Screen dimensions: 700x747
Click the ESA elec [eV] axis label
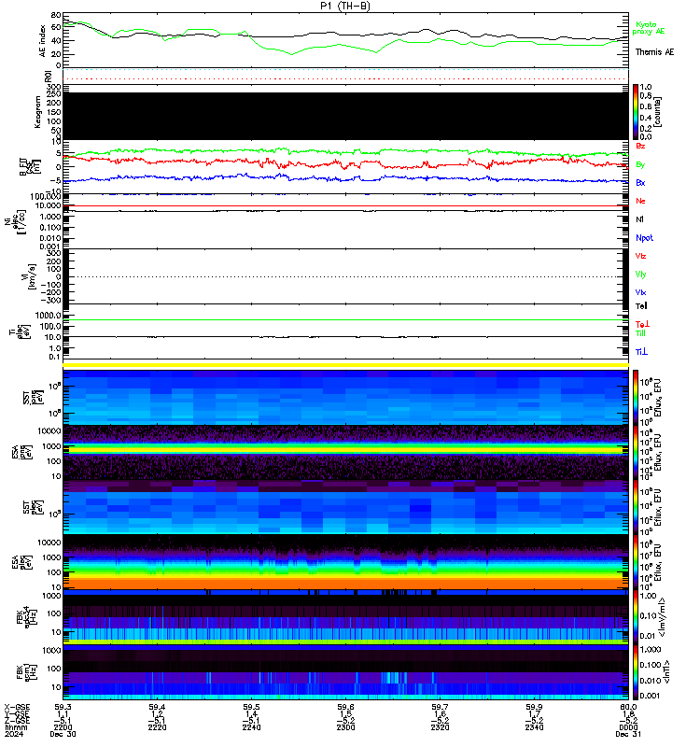pos(22,562)
